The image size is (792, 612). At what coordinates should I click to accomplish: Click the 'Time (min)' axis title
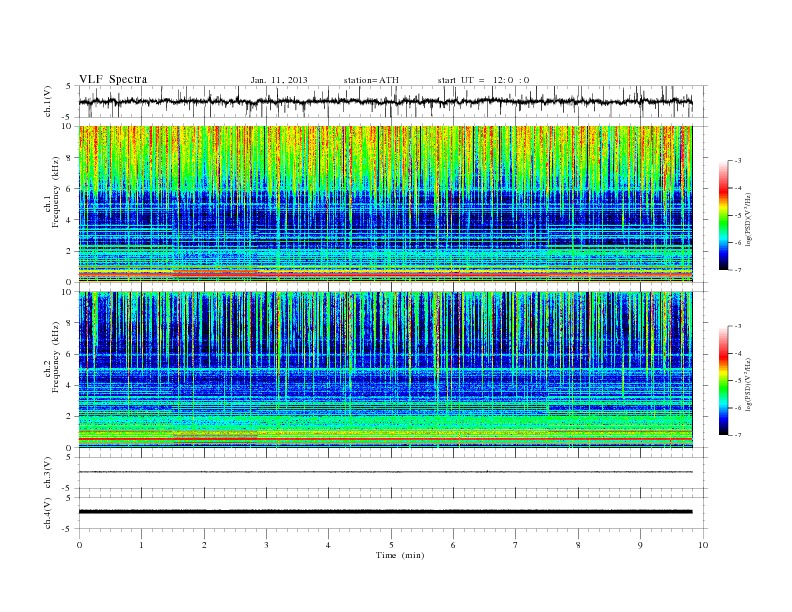tap(400, 555)
